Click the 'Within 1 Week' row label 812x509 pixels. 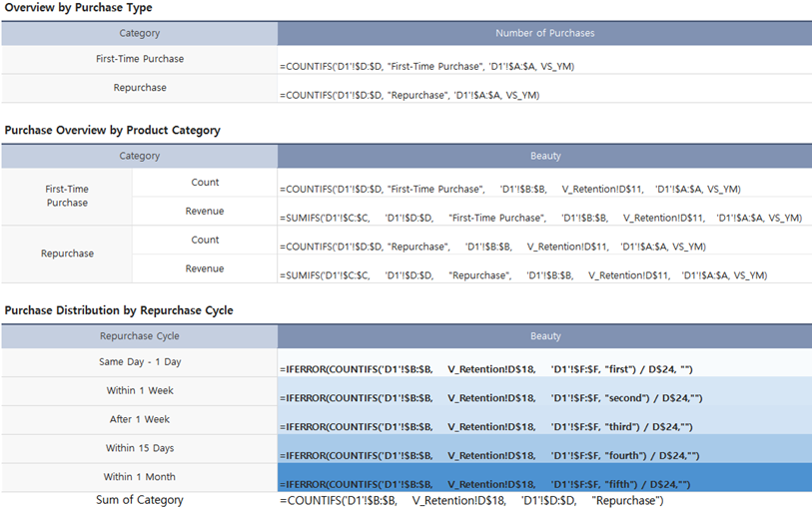point(140,390)
